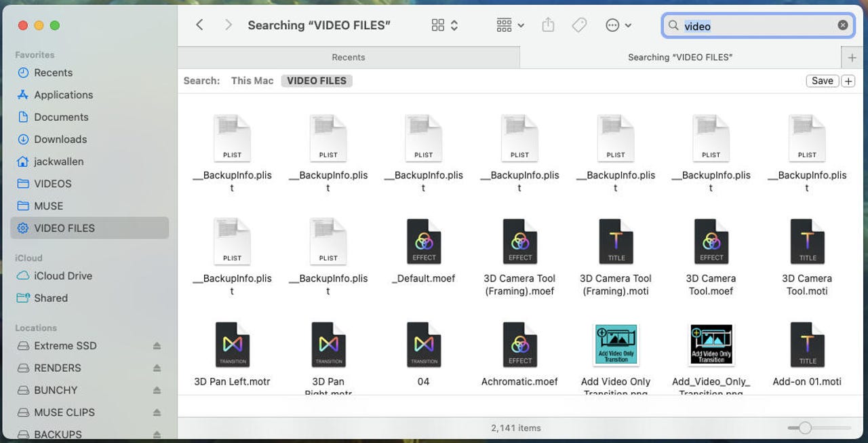Eject the RENDERS volume
The width and height of the screenshot is (868, 443).
click(x=157, y=368)
